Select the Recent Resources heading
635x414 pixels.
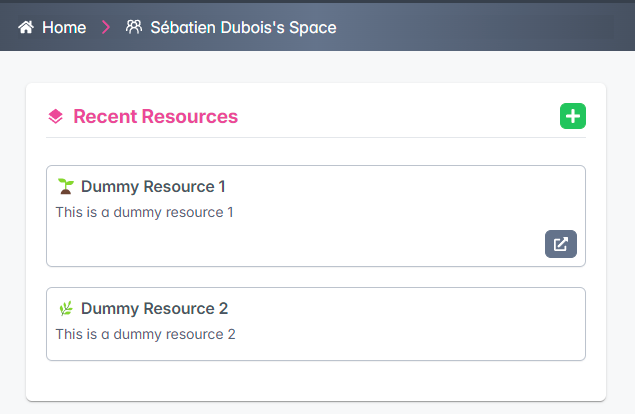[x=156, y=117]
